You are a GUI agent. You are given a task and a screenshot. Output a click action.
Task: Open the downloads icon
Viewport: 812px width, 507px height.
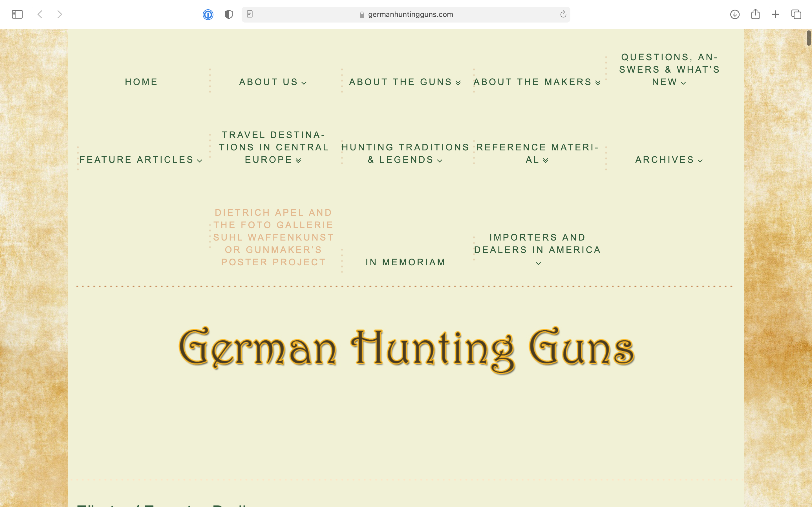735,14
